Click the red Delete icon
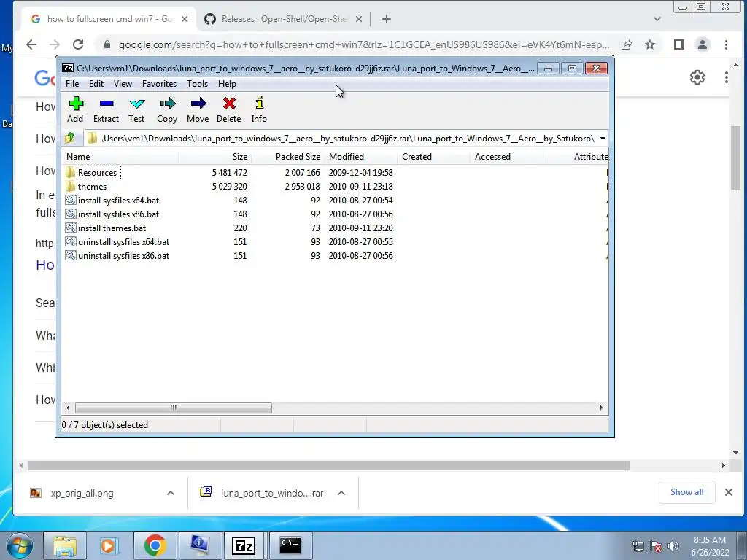This screenshot has height=560, width=747. click(229, 104)
